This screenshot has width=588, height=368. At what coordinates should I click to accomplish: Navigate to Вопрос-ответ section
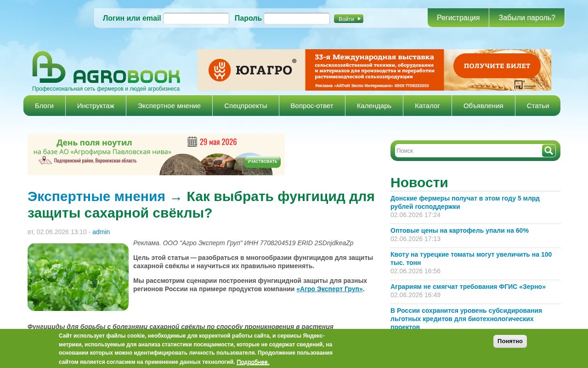click(312, 106)
